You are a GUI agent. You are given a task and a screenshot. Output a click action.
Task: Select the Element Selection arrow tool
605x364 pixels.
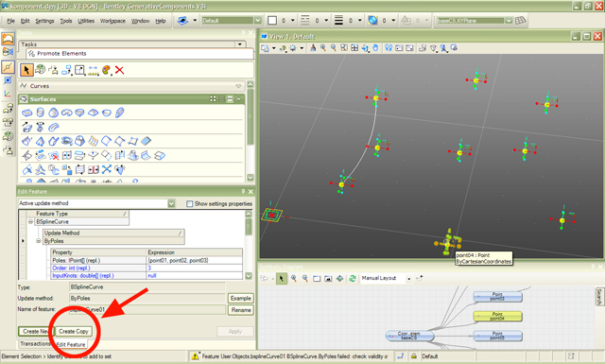[x=26, y=70]
